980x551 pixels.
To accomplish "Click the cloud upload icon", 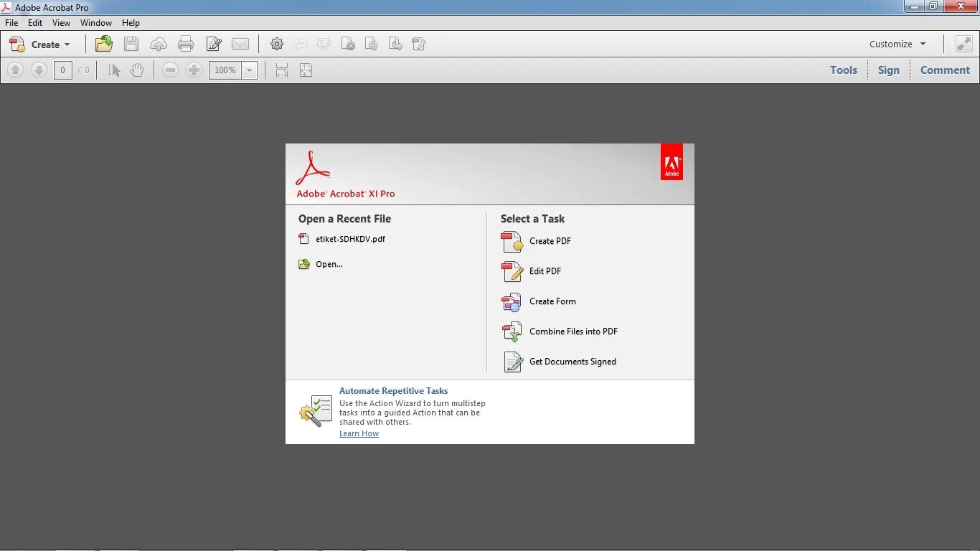I will (159, 44).
